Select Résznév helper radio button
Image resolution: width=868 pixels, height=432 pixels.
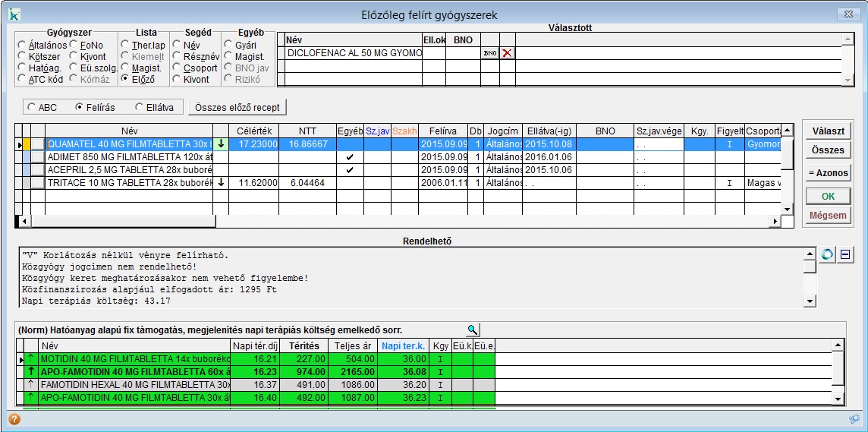tap(177, 56)
